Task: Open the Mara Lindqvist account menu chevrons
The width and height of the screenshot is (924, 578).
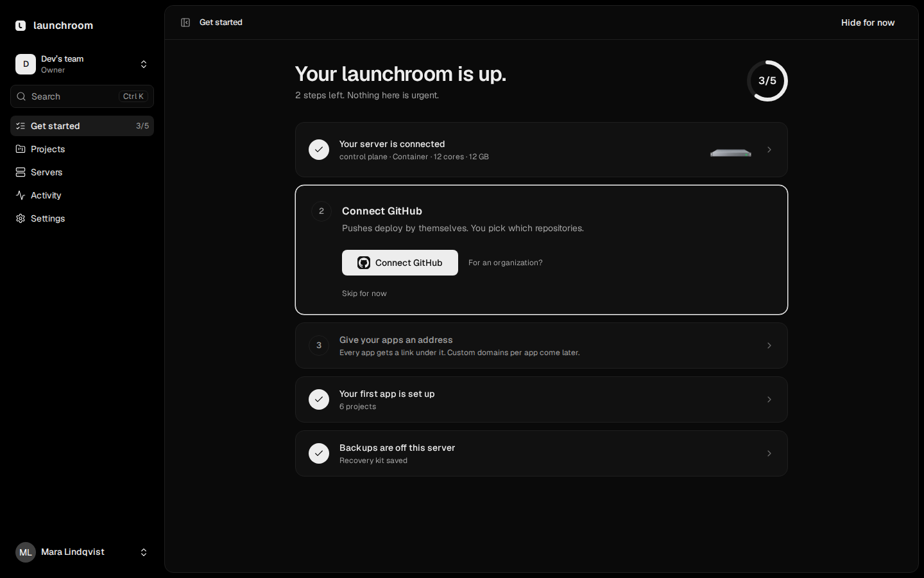Action: pyautogui.click(x=144, y=552)
